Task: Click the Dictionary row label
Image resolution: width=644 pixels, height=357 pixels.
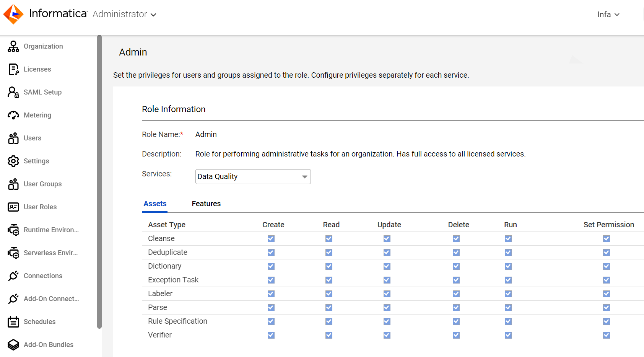Action: (165, 266)
